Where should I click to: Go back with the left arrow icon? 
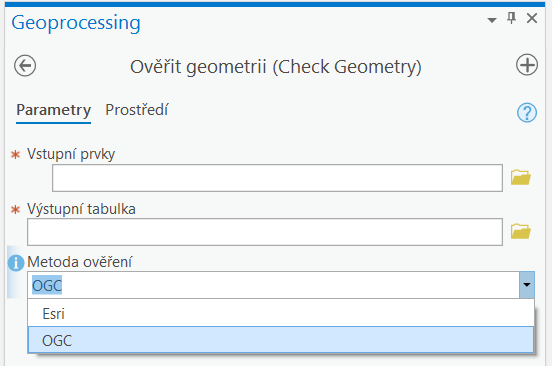point(25,65)
